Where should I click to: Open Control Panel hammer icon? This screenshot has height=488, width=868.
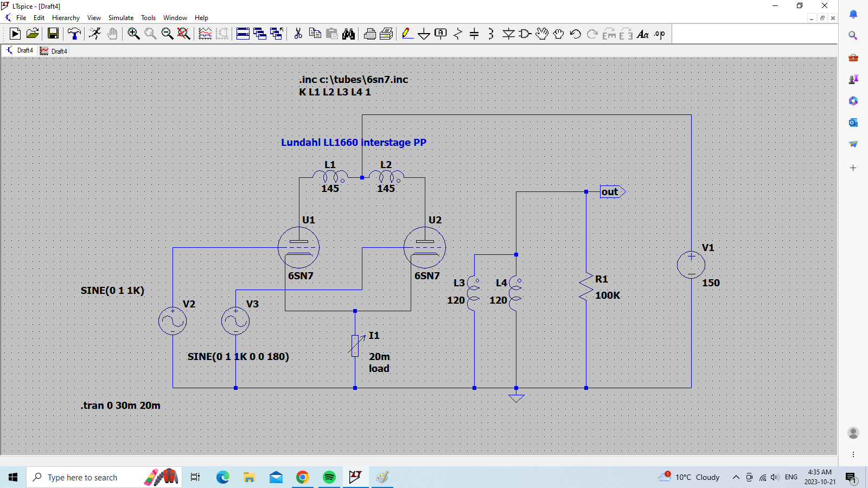coord(74,34)
